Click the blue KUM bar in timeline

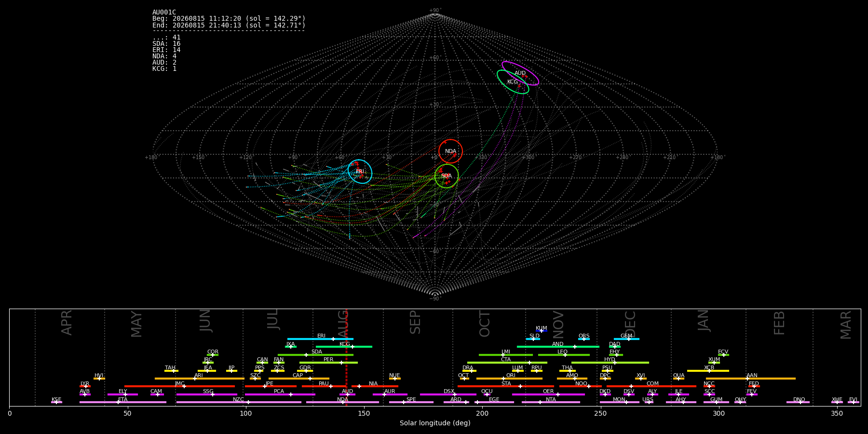(542, 331)
